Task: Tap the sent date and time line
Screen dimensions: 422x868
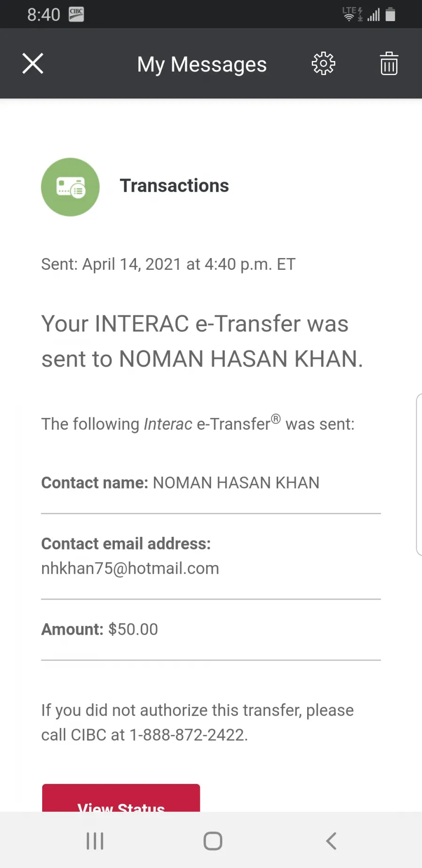Action: coord(168,264)
